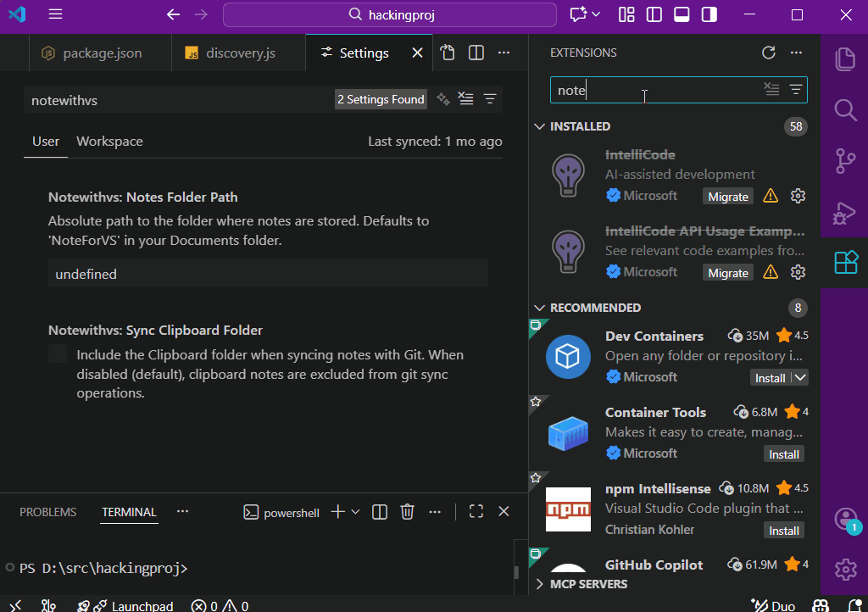The height and width of the screenshot is (612, 868).
Task: Open Settings JSON file icon
Action: [x=448, y=53]
